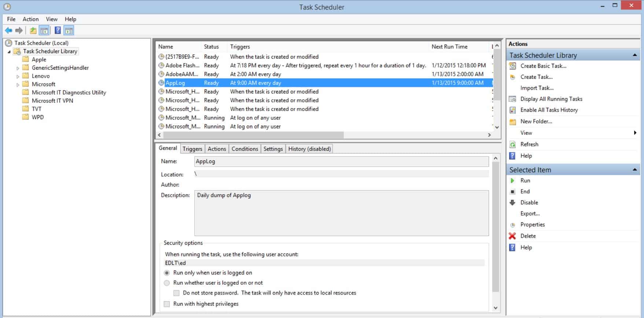Click the Create Basic Task... link
Viewport: 644px width, 318px height.
[x=543, y=66]
